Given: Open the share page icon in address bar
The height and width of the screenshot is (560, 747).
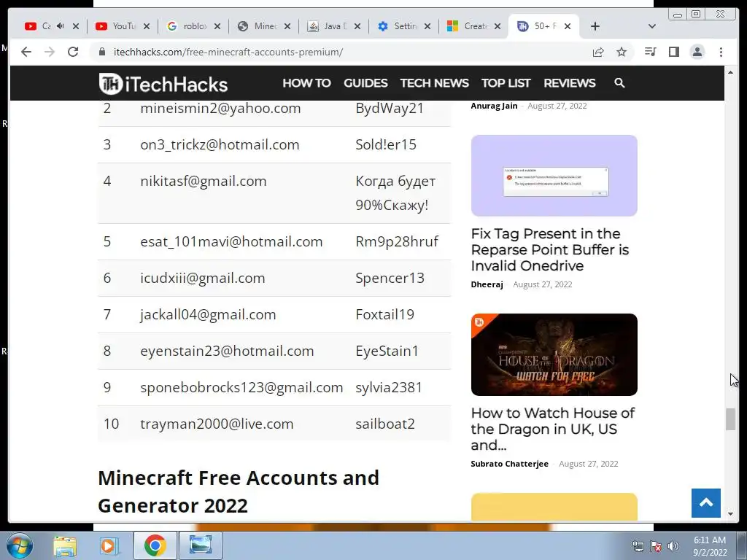Looking at the screenshot, I should click(x=598, y=52).
